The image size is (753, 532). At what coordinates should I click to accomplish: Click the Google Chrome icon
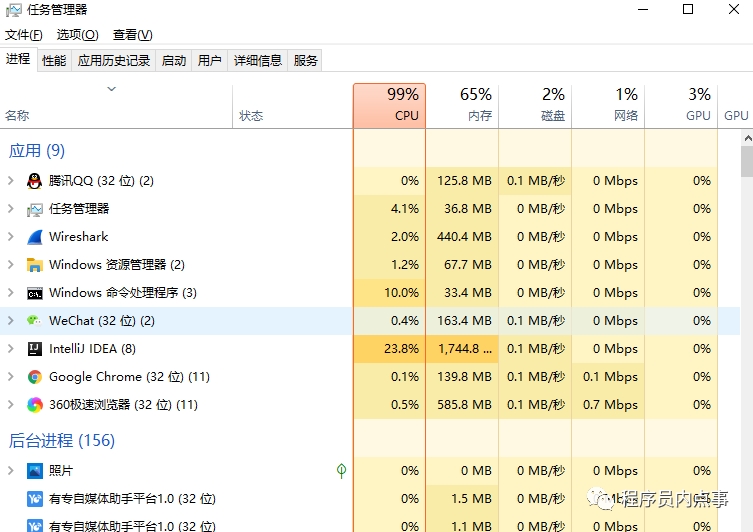point(35,377)
